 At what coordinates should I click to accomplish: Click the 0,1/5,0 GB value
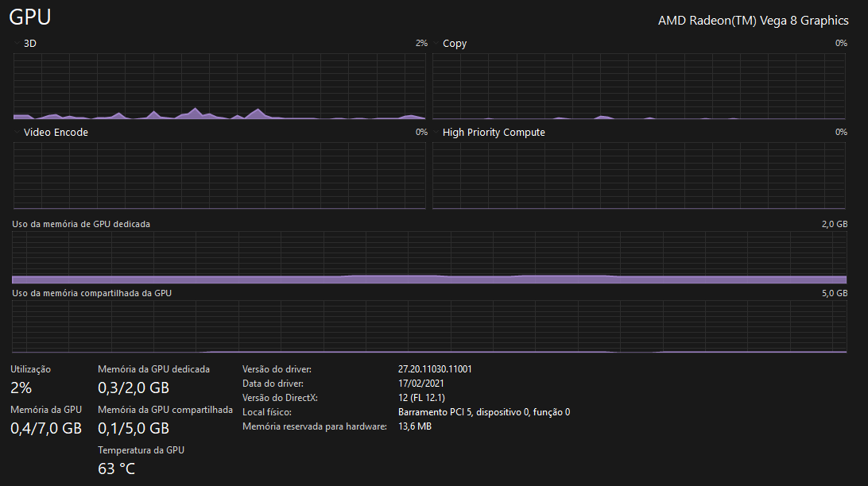[x=134, y=428]
